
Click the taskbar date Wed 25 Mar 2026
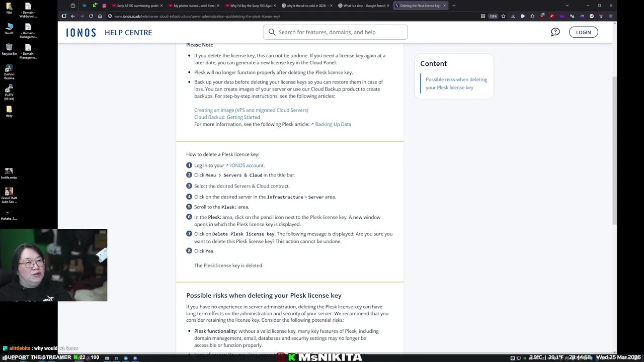coord(618,357)
